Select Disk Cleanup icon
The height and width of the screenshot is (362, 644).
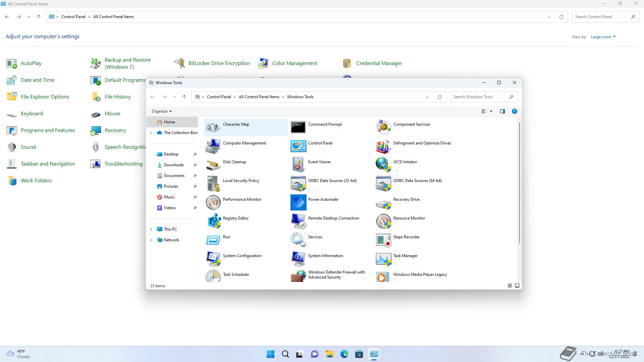(213, 165)
